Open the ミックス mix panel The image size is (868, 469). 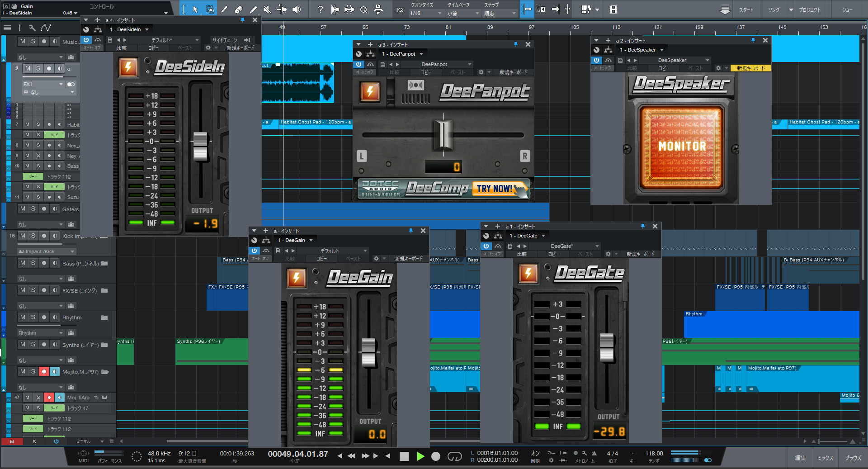click(826, 458)
